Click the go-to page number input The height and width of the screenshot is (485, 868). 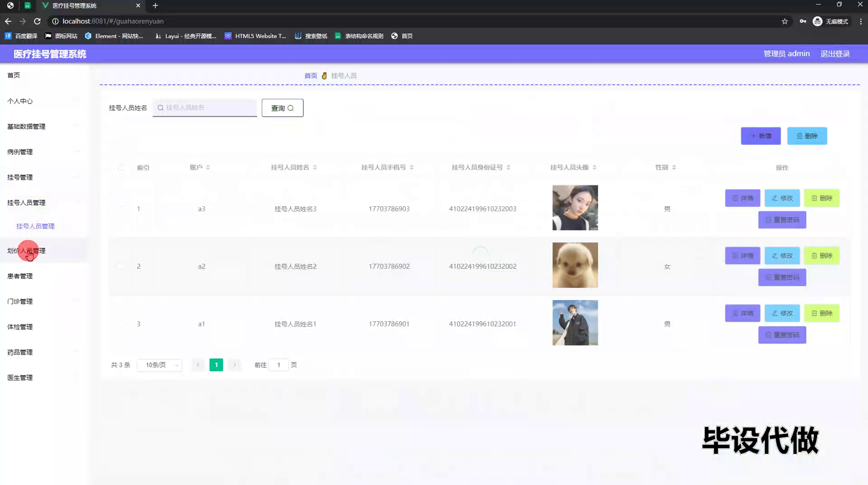click(279, 365)
